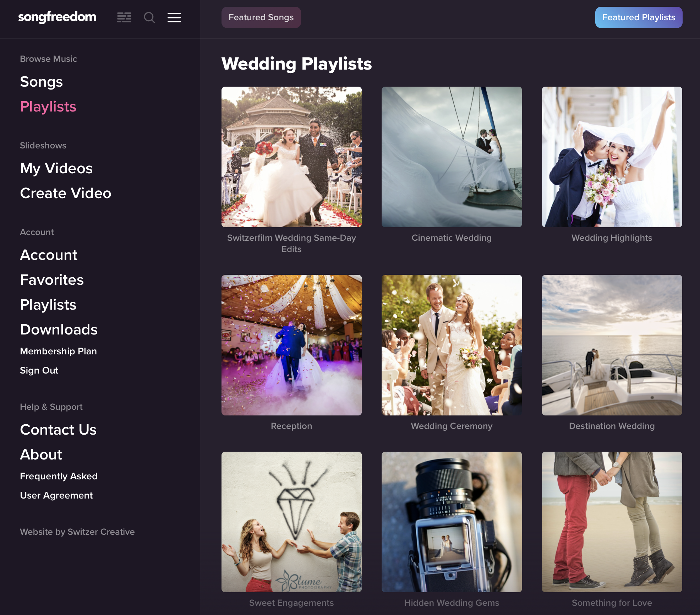Image resolution: width=700 pixels, height=615 pixels.
Task: Click the songfreedom logo
Action: [x=57, y=17]
